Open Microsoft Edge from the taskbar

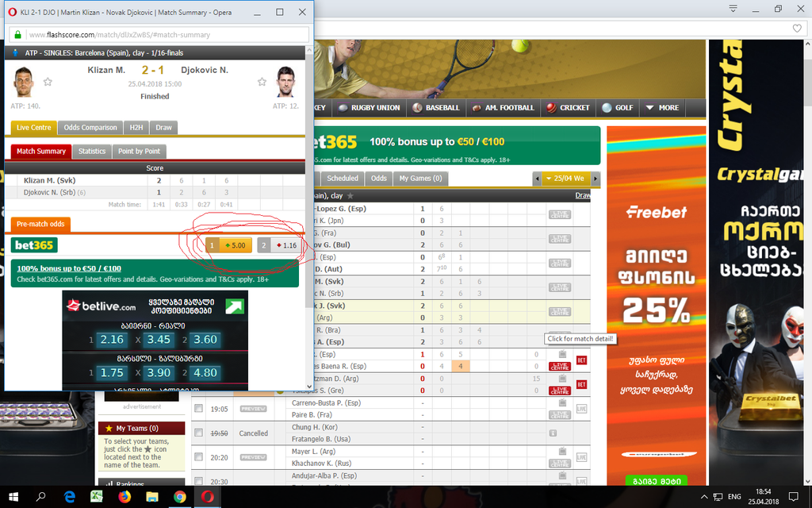tap(69, 497)
